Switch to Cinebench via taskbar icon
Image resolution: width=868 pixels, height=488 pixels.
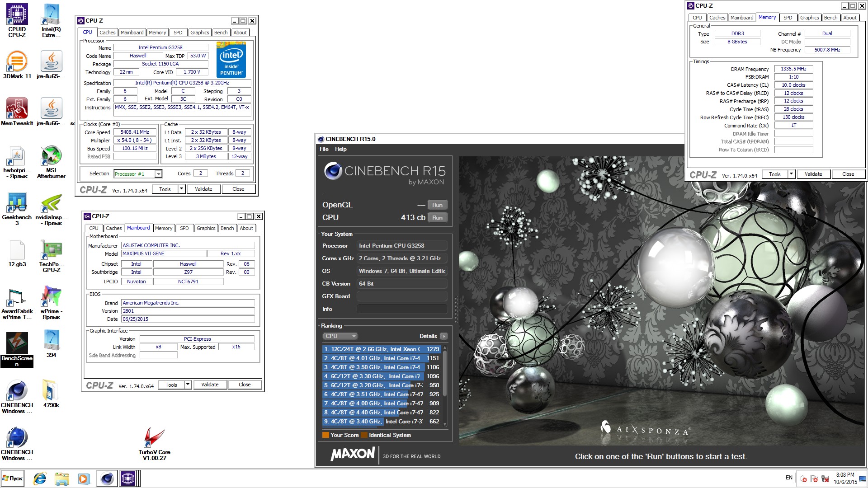click(x=107, y=479)
